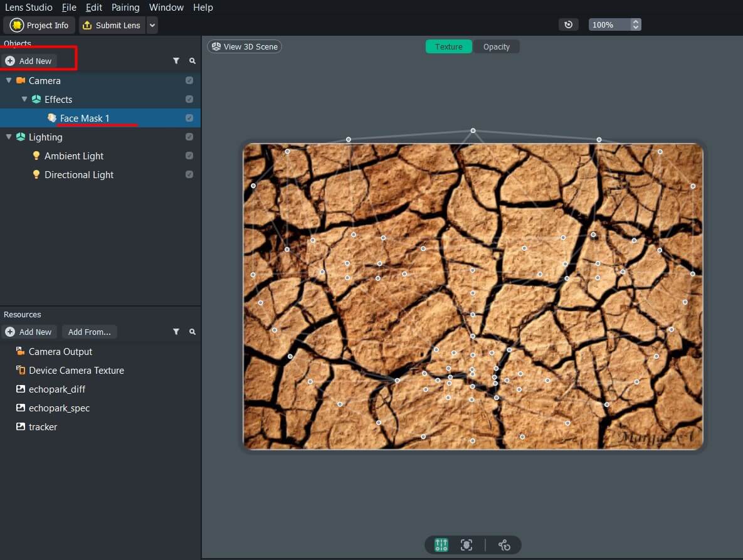Click the search icon in Resources panel

point(192,332)
